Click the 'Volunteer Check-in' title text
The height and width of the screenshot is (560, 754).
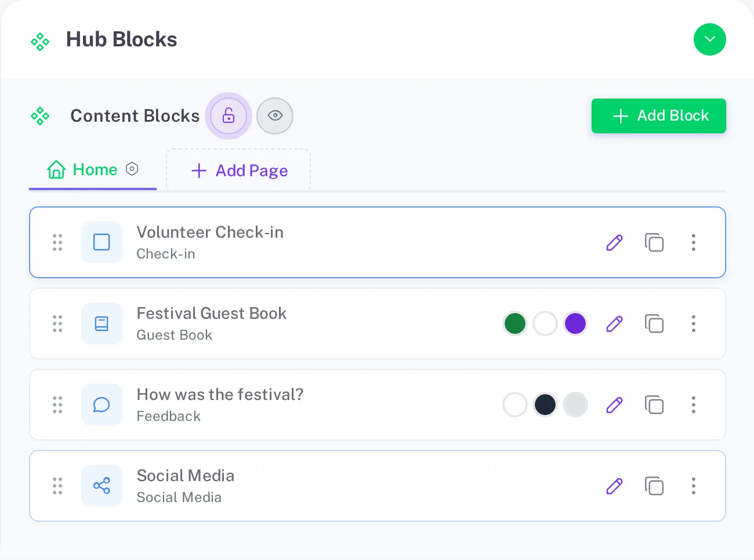(x=210, y=232)
